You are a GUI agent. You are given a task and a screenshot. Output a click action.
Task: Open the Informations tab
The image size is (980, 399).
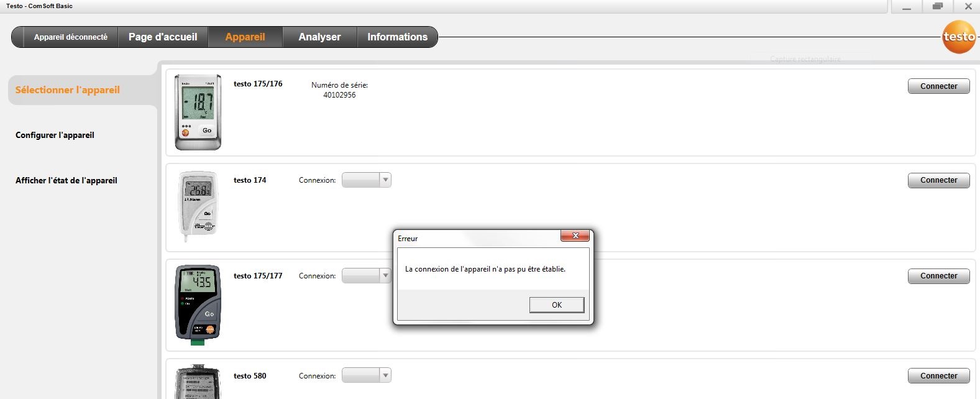click(397, 37)
